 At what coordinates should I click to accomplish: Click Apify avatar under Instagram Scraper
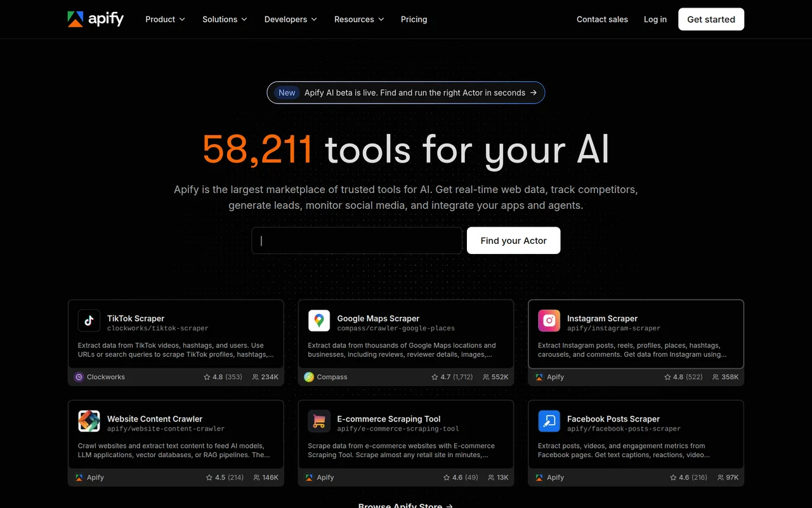click(x=539, y=377)
